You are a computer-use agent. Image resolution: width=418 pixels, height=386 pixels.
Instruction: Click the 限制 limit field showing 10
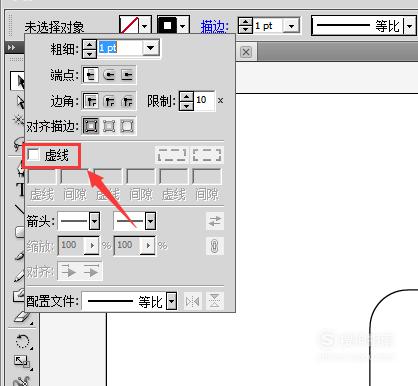click(x=204, y=101)
